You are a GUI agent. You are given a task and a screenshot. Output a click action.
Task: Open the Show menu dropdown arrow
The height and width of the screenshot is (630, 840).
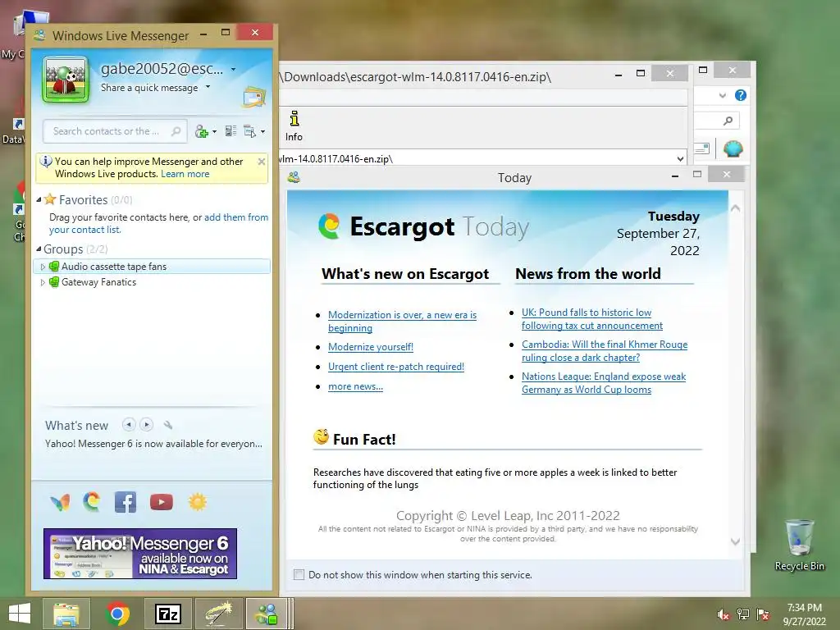pos(262,132)
